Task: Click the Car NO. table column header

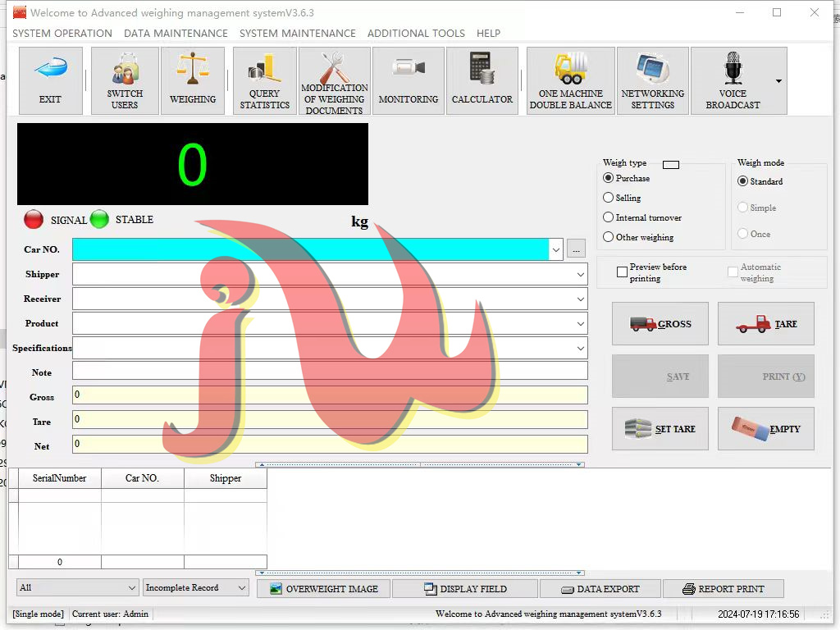Action: pyautogui.click(x=142, y=478)
